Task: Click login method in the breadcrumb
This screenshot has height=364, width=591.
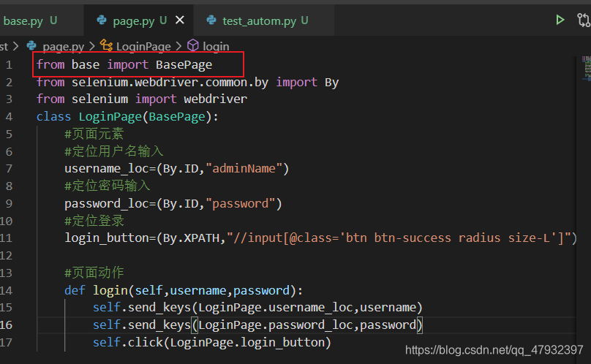Action: (216, 46)
